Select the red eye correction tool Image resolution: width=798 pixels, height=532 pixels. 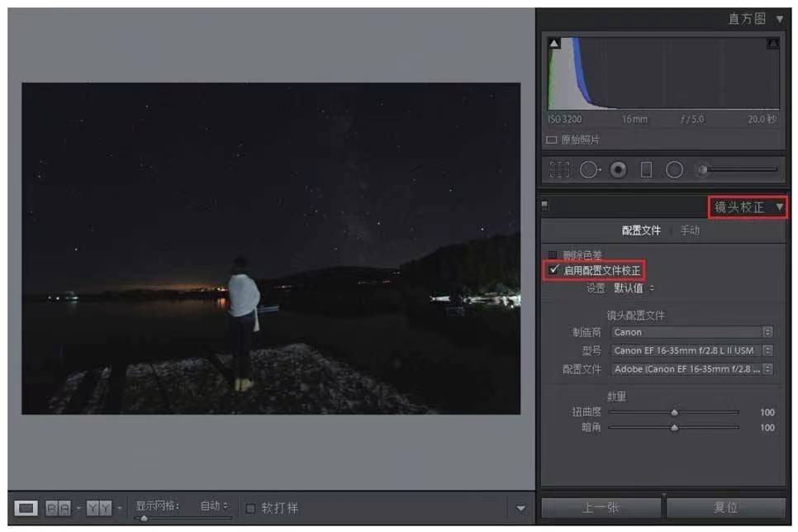pos(619,169)
